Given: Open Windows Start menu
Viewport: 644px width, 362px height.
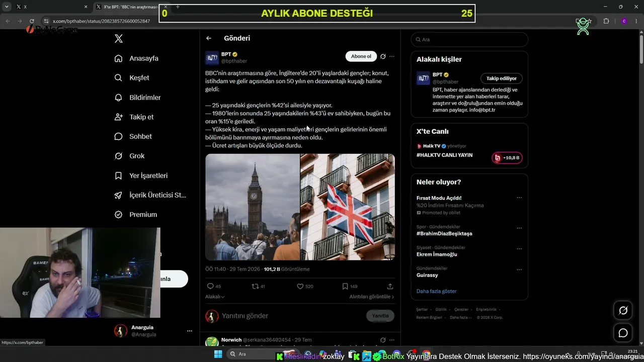Looking at the screenshot, I should [x=218, y=354].
